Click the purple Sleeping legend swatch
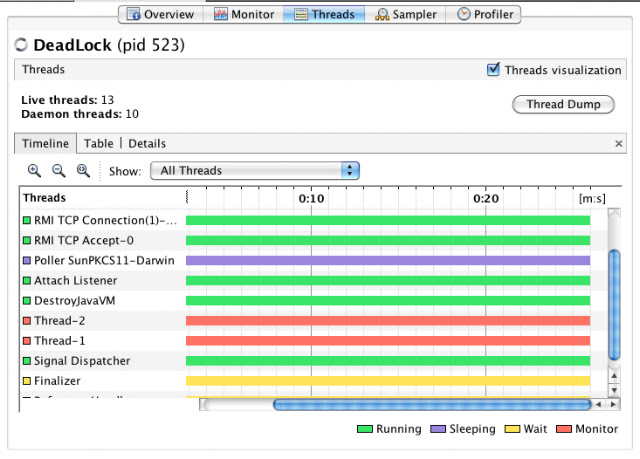 click(438, 429)
